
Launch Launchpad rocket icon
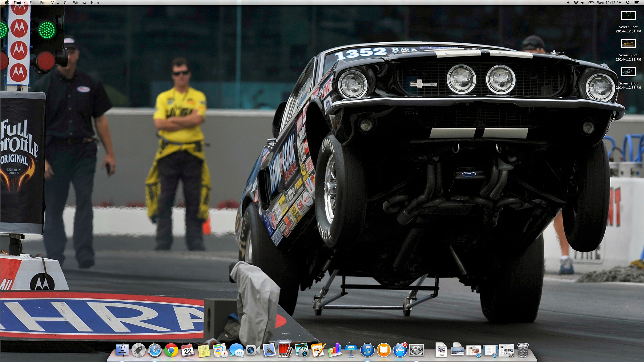pyautogui.click(x=138, y=350)
